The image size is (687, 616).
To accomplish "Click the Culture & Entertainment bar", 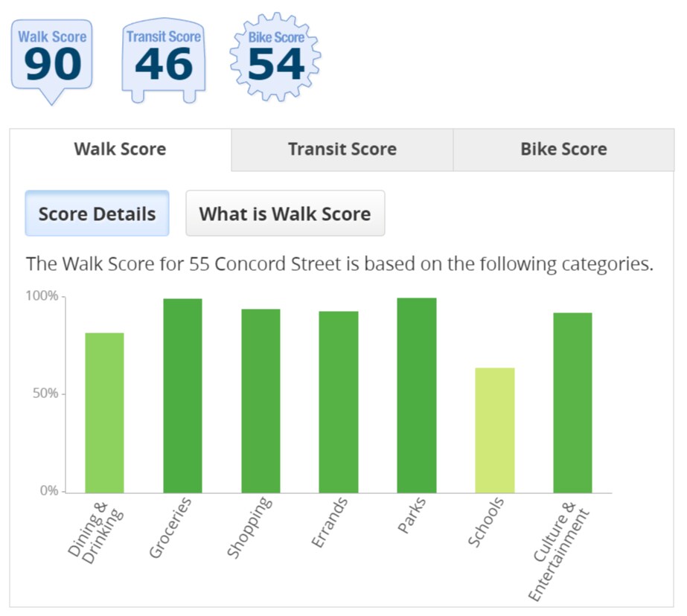I will coord(572,402).
